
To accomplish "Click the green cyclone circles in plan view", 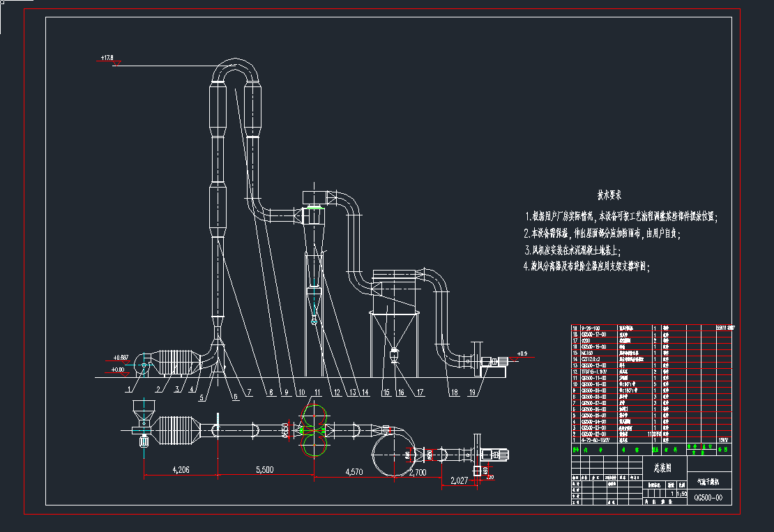I will (x=314, y=430).
